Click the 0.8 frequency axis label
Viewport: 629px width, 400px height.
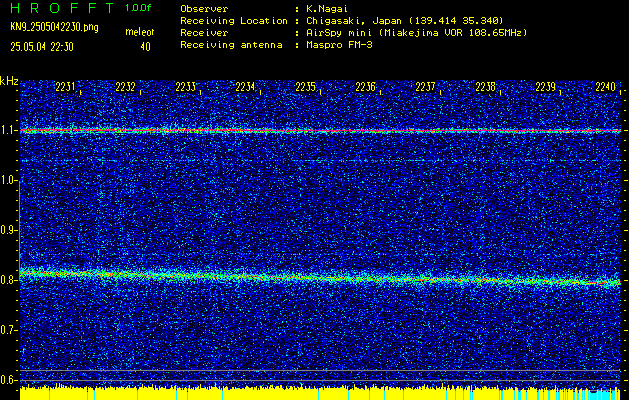[x=7, y=280]
